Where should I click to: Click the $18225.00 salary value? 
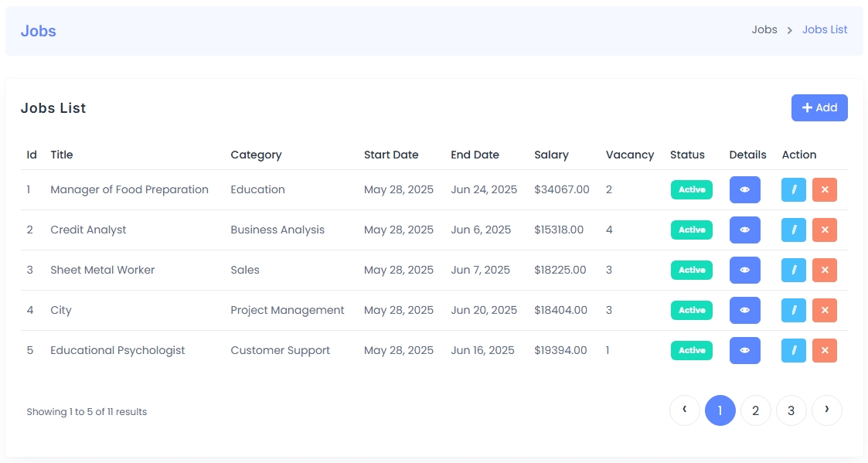pyautogui.click(x=560, y=270)
